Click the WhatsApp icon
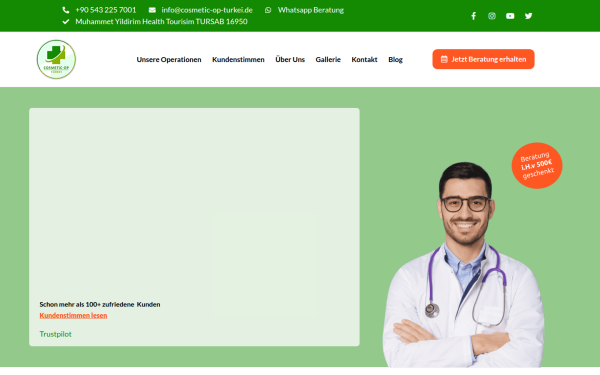Image resolution: width=600 pixels, height=375 pixels. pos(268,10)
